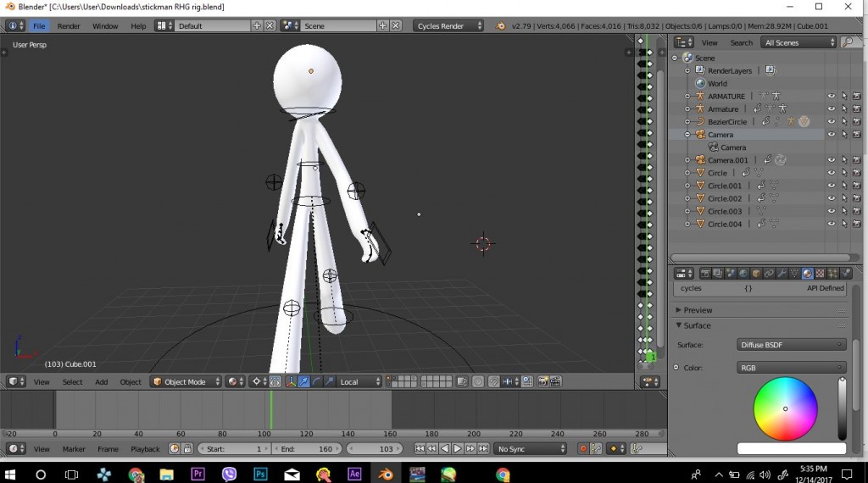Screen dimensions: 868x483
Task: Open Premiere Pro from the taskbar
Action: 198,475
